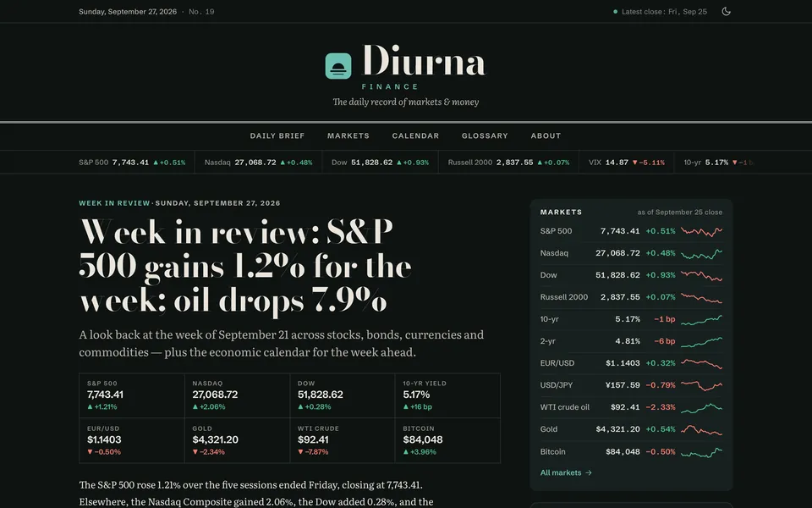Go to the Calendar nav item
The image size is (812, 508).
coord(415,135)
